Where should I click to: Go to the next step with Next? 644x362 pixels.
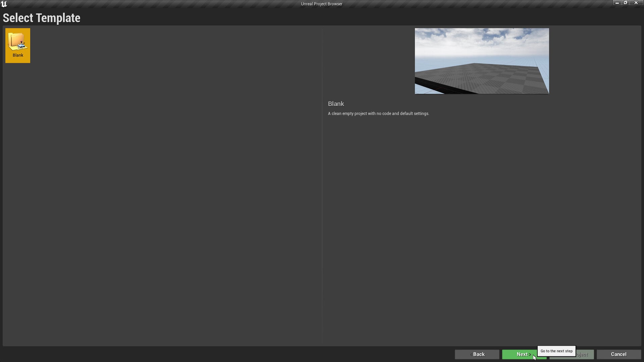[x=524, y=354]
